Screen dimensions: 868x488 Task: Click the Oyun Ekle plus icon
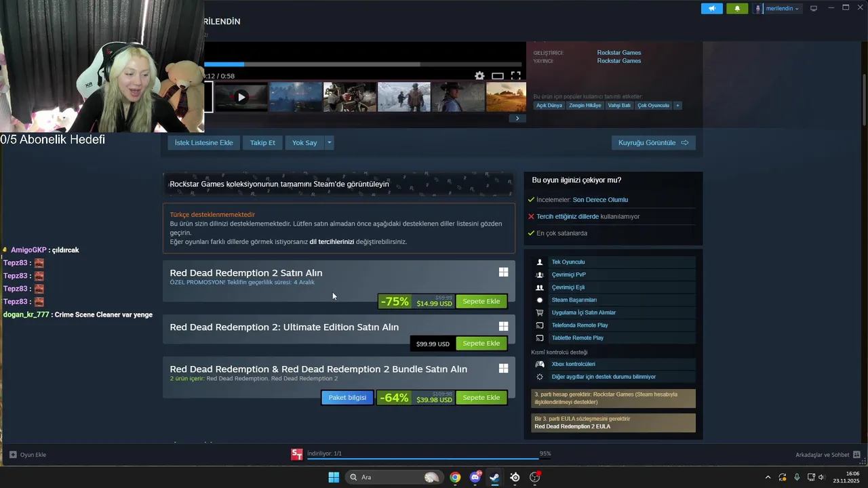coord(13,455)
